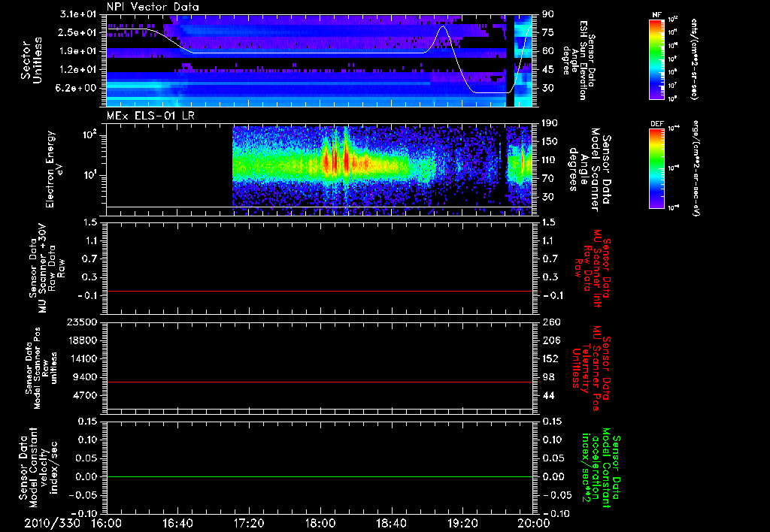Viewport: 770px width, 532px height.
Task: Select the 'Model Scanner Angle degrees' axis title
Action: (590, 169)
